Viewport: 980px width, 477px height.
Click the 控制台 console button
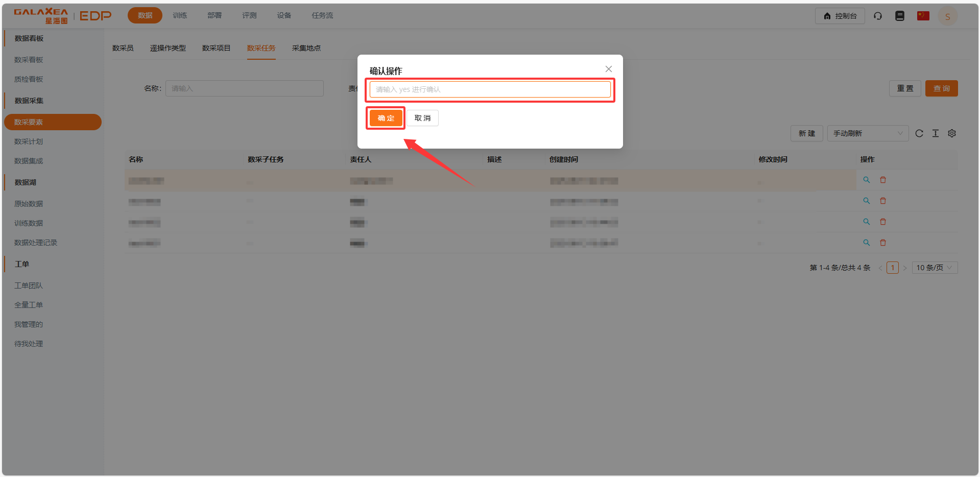coord(840,16)
